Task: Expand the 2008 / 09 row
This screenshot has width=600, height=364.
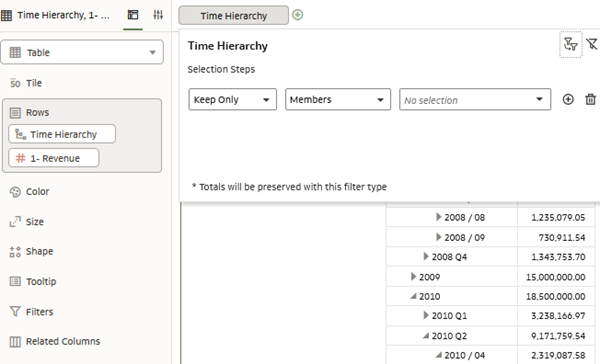Action: click(439, 237)
